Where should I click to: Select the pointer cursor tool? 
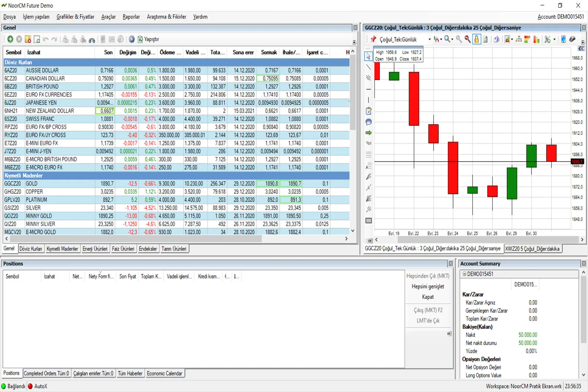(368, 56)
